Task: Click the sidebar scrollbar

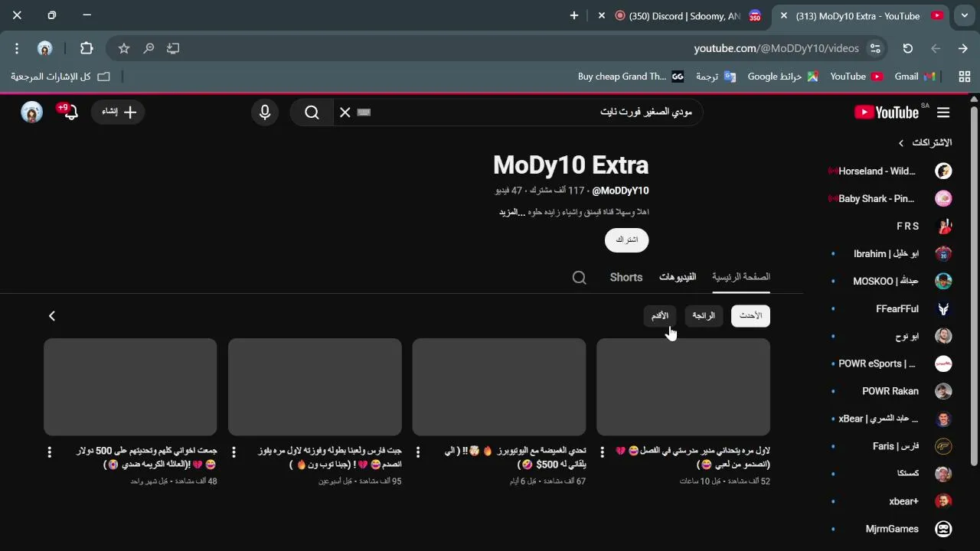Action: tap(974, 285)
